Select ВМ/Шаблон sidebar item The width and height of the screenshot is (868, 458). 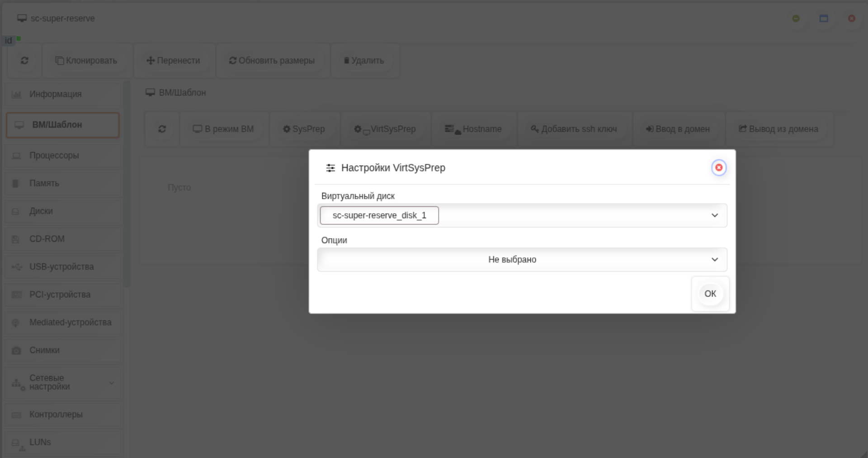pyautogui.click(x=63, y=125)
